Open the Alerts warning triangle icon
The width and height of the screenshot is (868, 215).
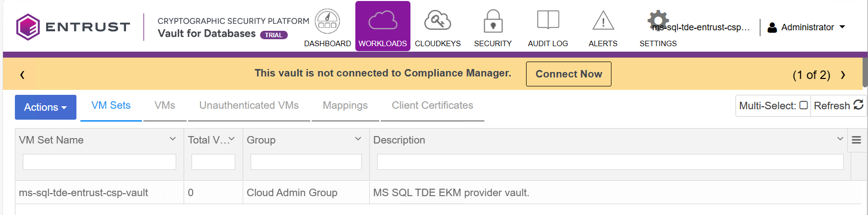click(x=603, y=21)
